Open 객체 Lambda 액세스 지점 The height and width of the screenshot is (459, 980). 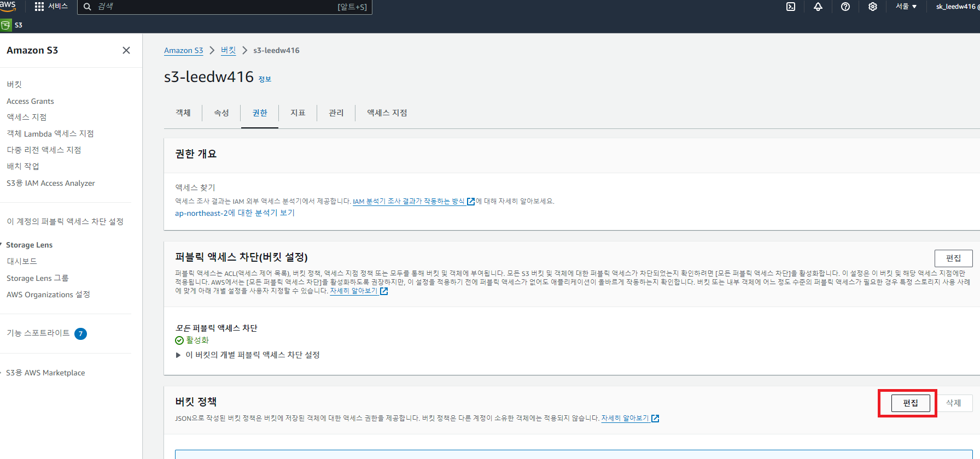50,133
